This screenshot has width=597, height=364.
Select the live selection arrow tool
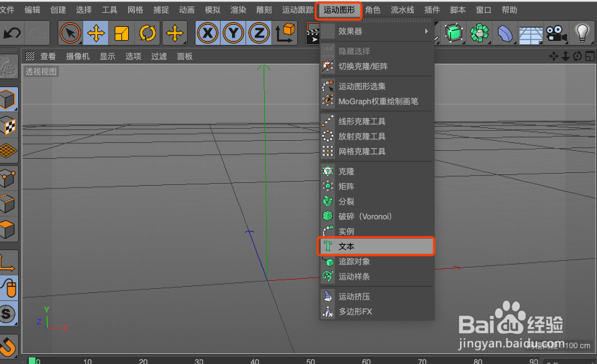70,33
